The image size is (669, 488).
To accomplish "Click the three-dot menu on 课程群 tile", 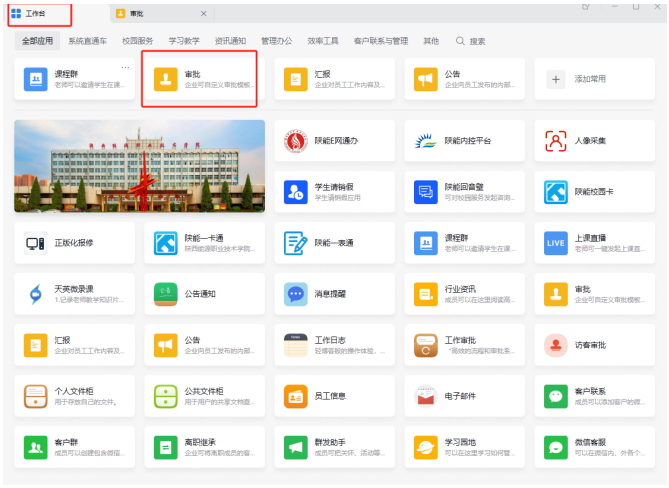I will pos(125,68).
